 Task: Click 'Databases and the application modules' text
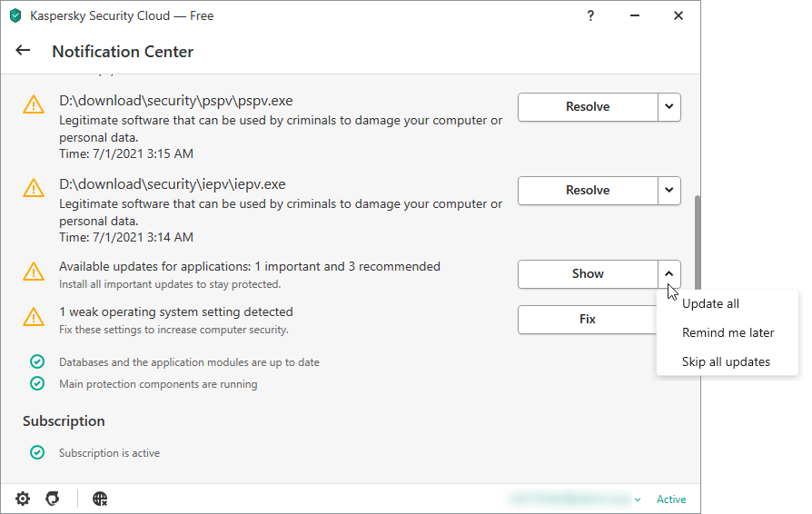coord(189,362)
